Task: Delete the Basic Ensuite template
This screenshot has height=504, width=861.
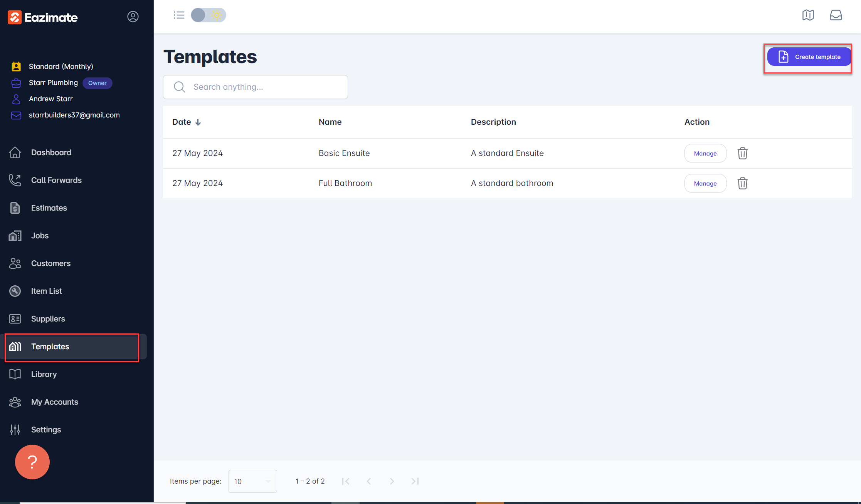Action: tap(742, 153)
